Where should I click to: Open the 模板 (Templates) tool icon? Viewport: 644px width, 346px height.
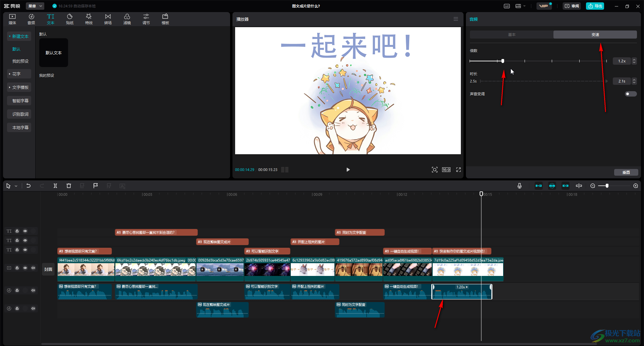[x=165, y=19]
